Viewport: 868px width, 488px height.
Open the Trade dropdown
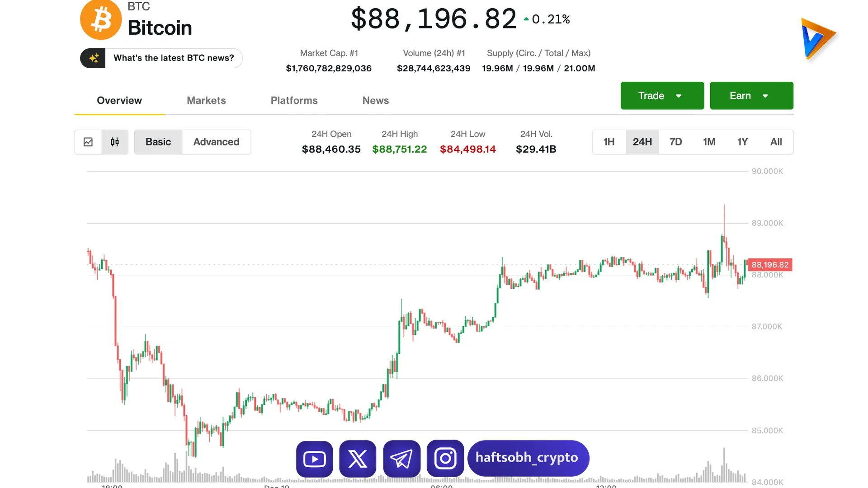(662, 95)
